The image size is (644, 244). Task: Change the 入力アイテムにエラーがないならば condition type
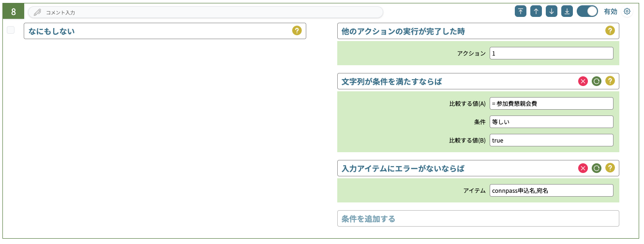[597, 168]
